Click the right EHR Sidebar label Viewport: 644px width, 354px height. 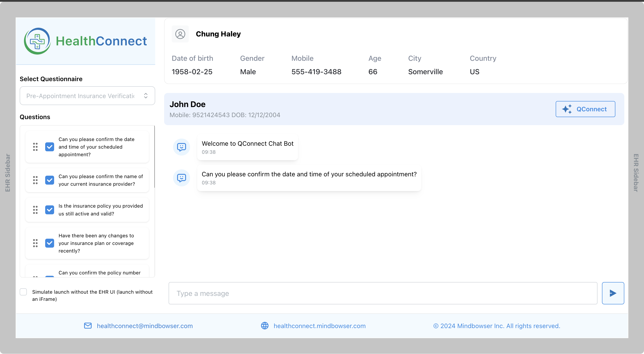(636, 173)
